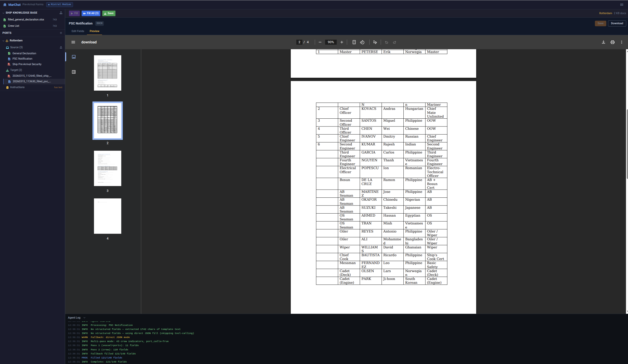Switch to the Edit Fields tab
Image resolution: width=628 pixels, height=364 pixels.
[x=78, y=31]
